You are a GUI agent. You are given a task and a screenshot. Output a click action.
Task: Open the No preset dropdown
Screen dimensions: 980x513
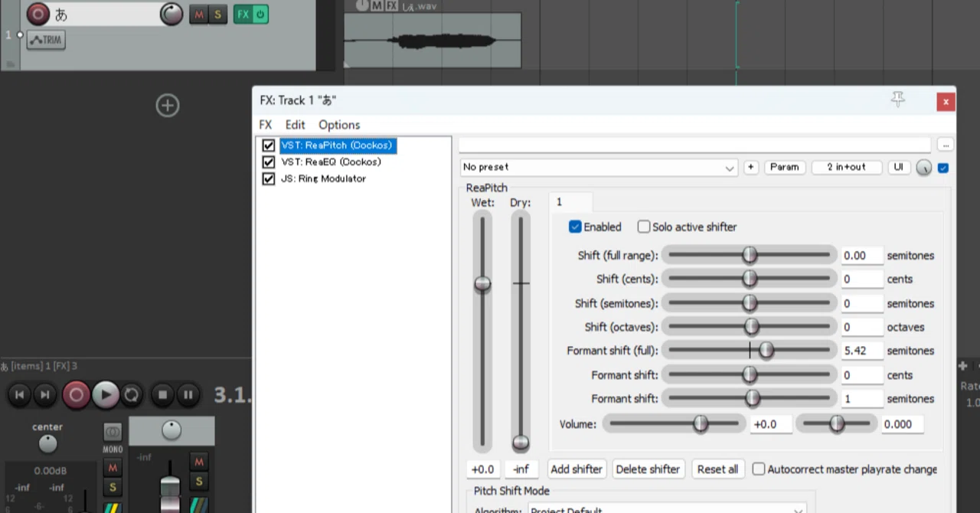coord(599,167)
